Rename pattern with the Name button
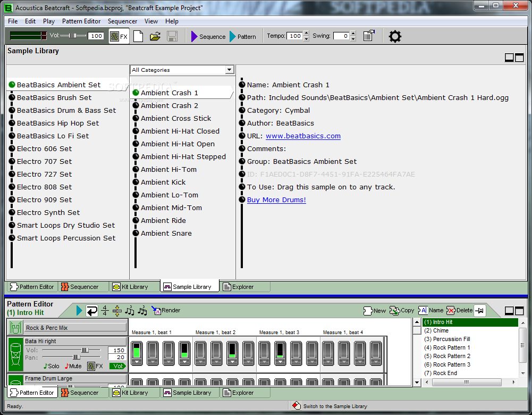 pos(431,310)
